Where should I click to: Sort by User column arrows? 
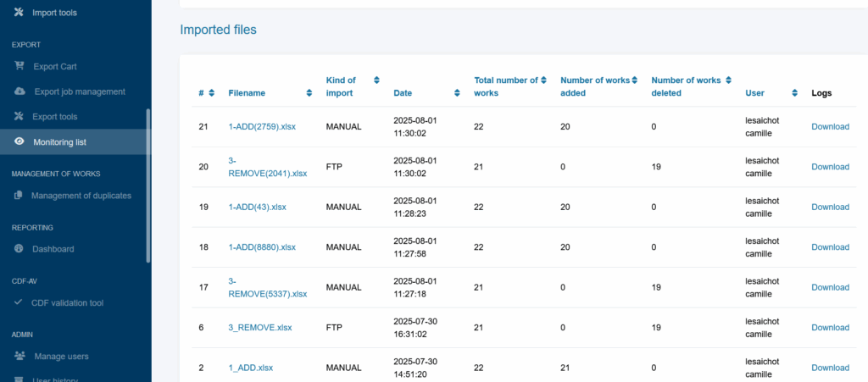[x=794, y=93]
